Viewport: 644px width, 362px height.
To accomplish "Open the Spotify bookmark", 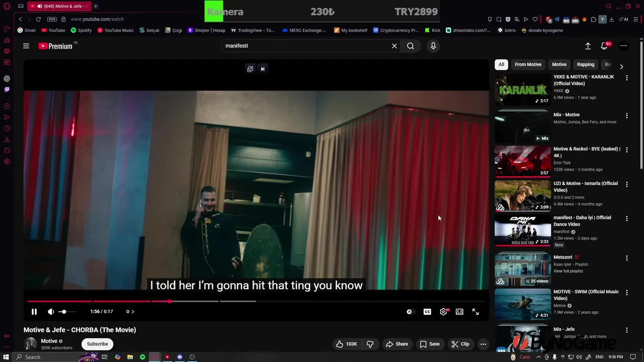I will (x=81, y=30).
